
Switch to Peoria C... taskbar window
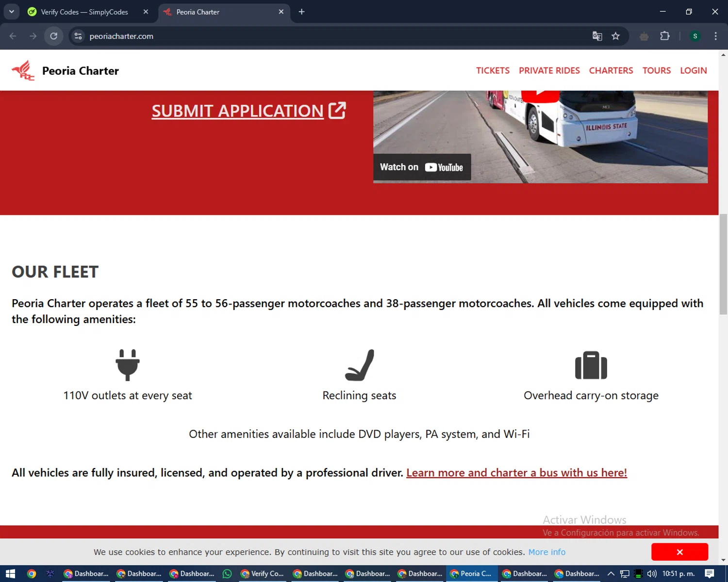[x=471, y=574]
